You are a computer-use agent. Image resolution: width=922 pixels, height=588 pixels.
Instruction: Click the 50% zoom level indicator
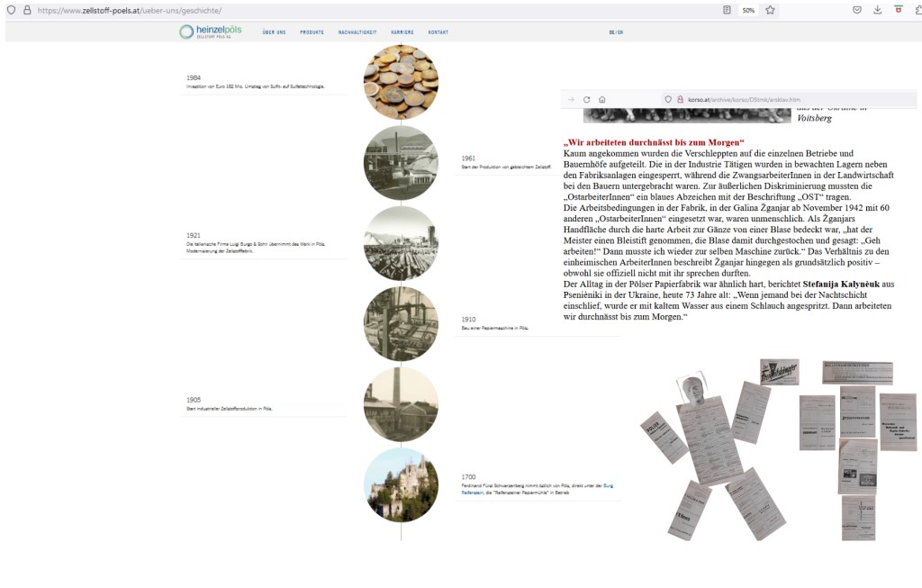748,10
